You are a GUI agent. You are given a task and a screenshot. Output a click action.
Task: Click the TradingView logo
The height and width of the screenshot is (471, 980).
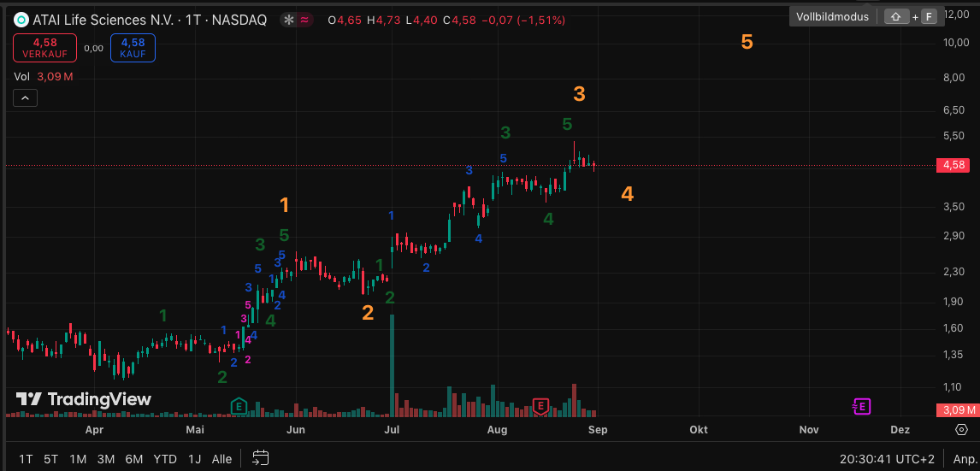tap(84, 399)
